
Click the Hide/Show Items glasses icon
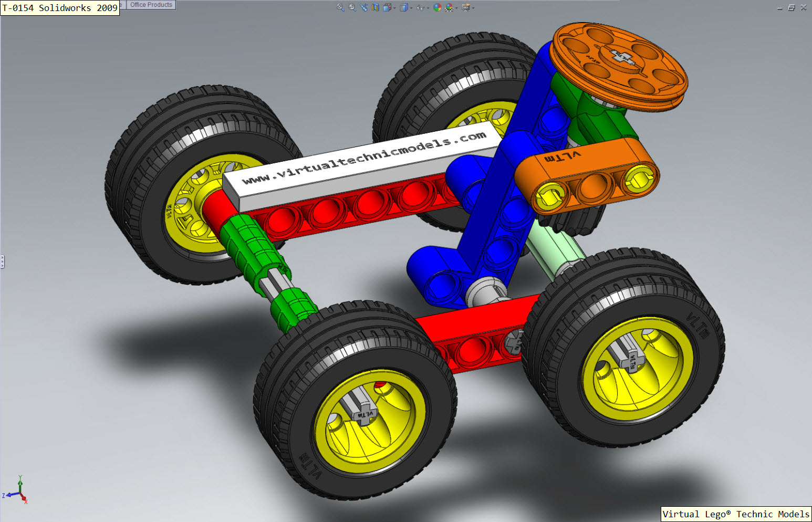[x=420, y=8]
